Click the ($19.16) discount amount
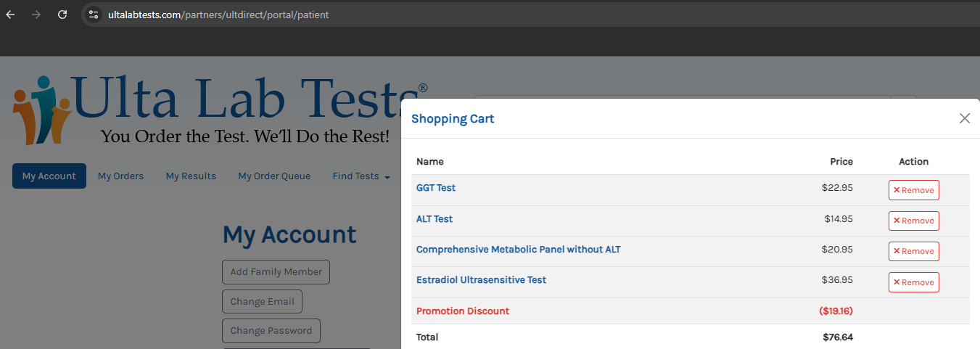The width and height of the screenshot is (980, 349). (836, 311)
